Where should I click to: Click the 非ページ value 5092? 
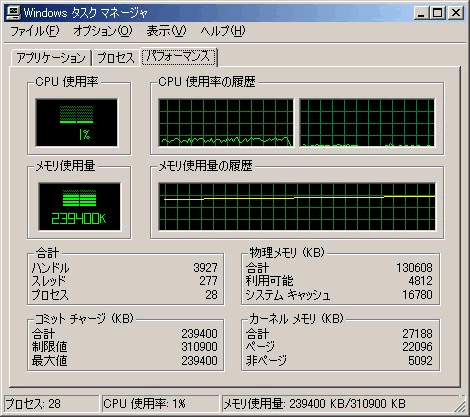(420, 361)
